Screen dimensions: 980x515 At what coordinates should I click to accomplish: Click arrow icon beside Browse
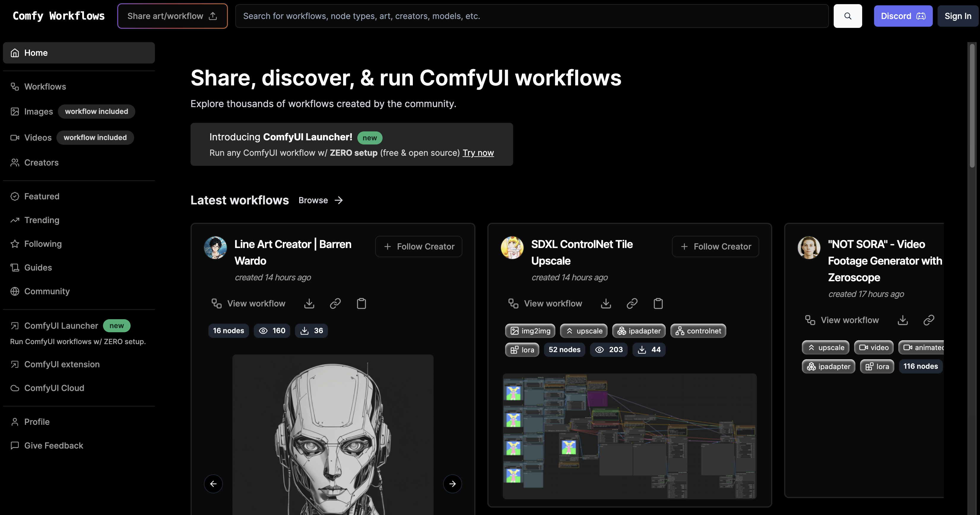click(x=339, y=201)
